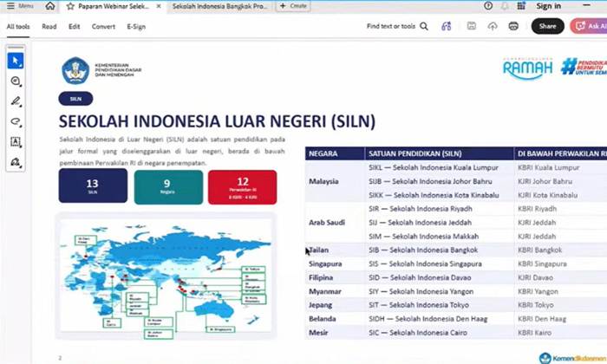Click 'SID — Sekolah Indonesia Davao' row
Screen dimensions: 607x364
pos(420,277)
